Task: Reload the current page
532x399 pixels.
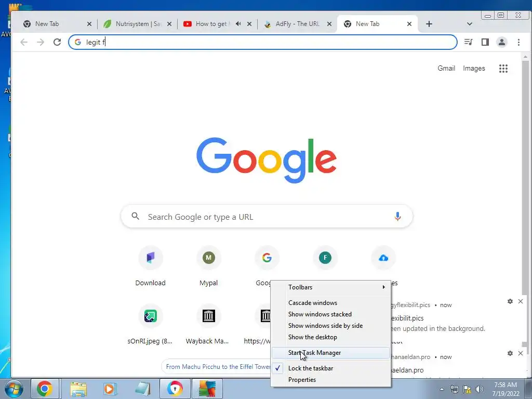Action: [x=57, y=42]
